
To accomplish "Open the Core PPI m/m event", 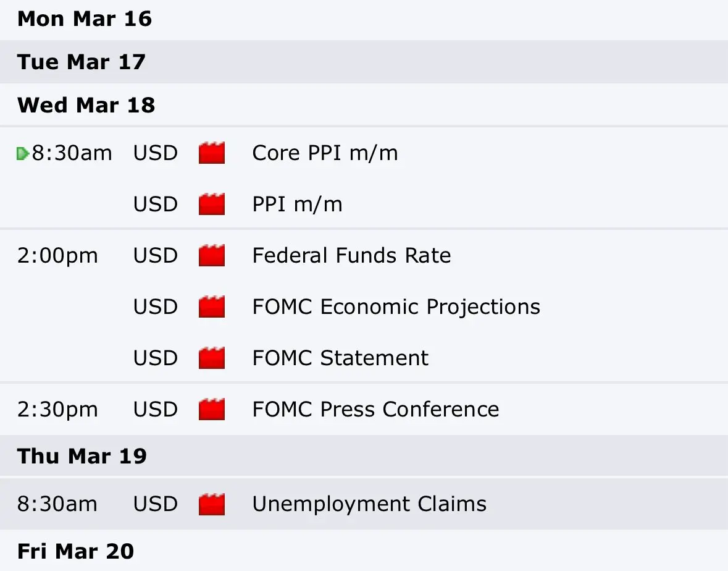I will coord(325,153).
